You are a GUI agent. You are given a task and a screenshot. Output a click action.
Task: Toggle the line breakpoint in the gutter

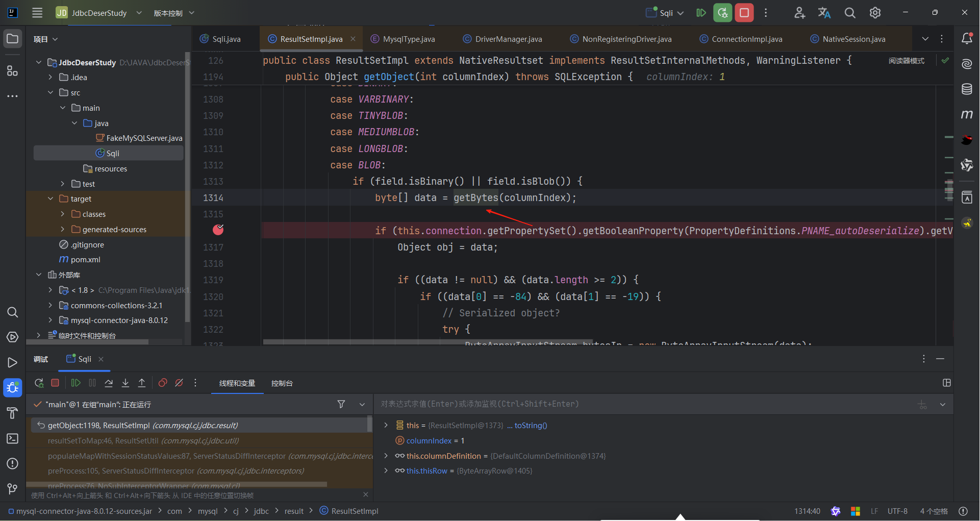coord(218,230)
